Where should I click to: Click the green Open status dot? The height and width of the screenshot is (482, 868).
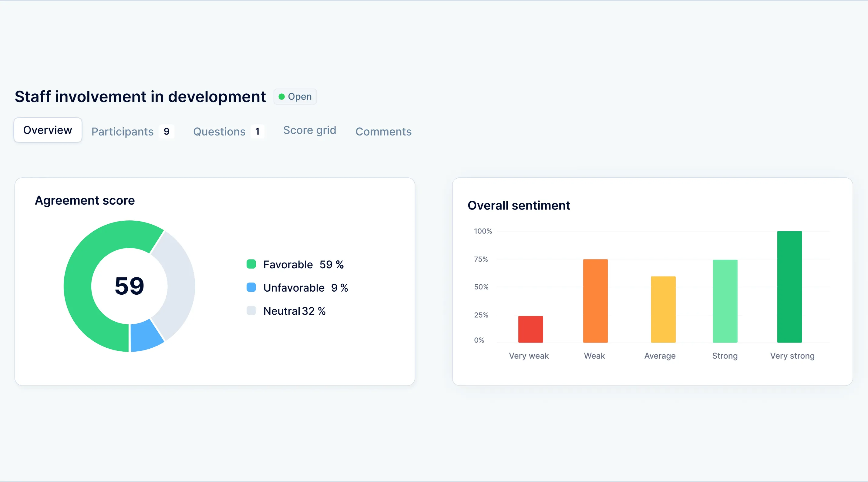pyautogui.click(x=283, y=96)
